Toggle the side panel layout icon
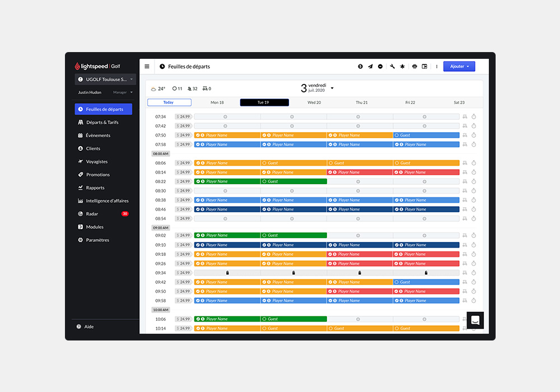Viewport: 560px width, 392px height. (424, 67)
